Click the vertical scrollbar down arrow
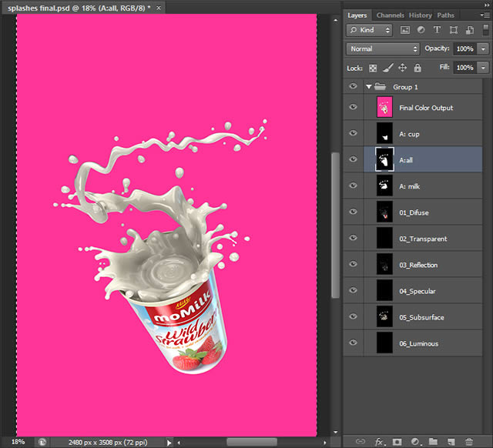Screen dimensions: 493x448 click(x=336, y=432)
